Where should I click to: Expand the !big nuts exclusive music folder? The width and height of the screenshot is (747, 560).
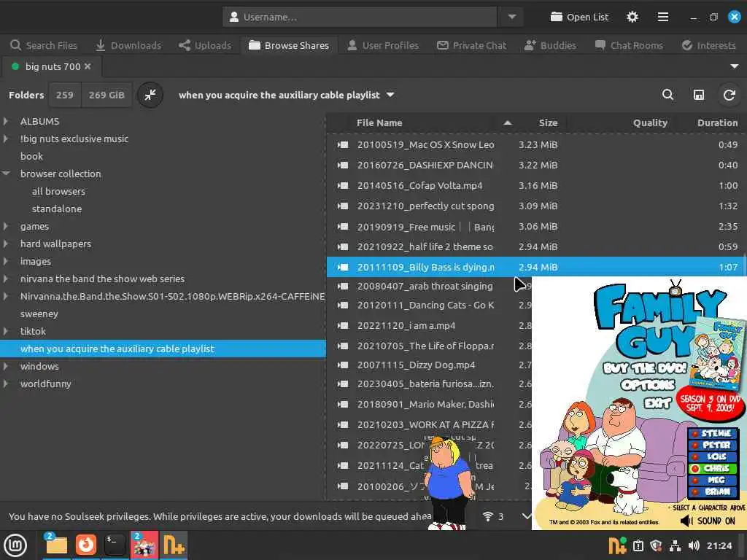pos(5,139)
